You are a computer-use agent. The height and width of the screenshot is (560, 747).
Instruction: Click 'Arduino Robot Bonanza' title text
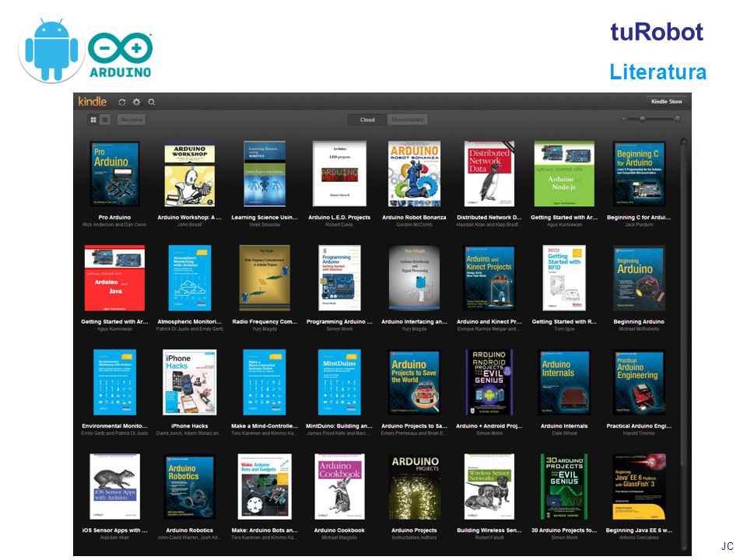[414, 217]
